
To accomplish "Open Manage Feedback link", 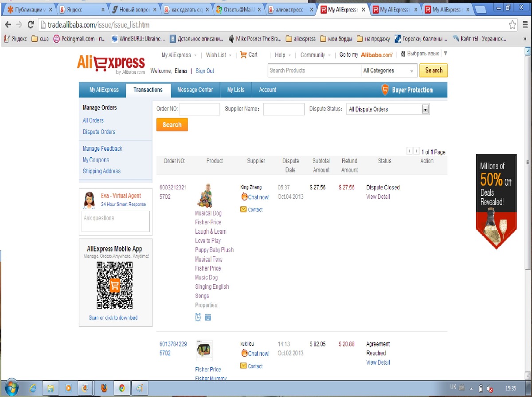I will (x=102, y=149).
